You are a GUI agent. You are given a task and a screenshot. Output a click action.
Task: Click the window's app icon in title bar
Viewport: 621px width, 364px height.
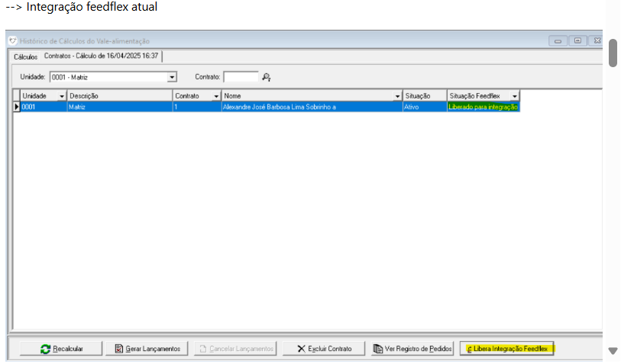tap(12, 40)
